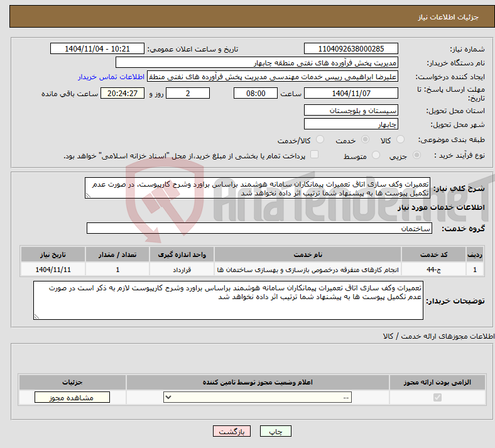Click the اعلام وضعیت مجوز توسط تامین کننده header

pos(258,382)
